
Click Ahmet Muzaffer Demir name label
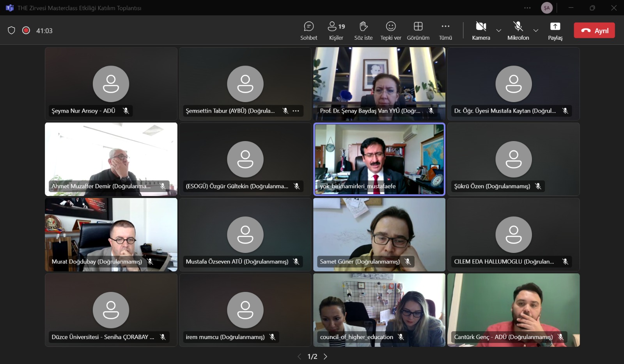(101, 186)
